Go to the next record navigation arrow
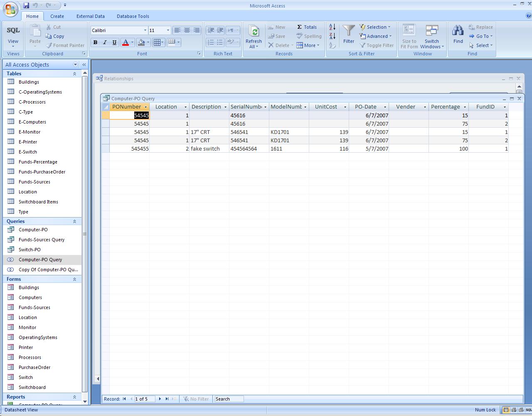The height and width of the screenshot is (416, 532). click(160, 399)
